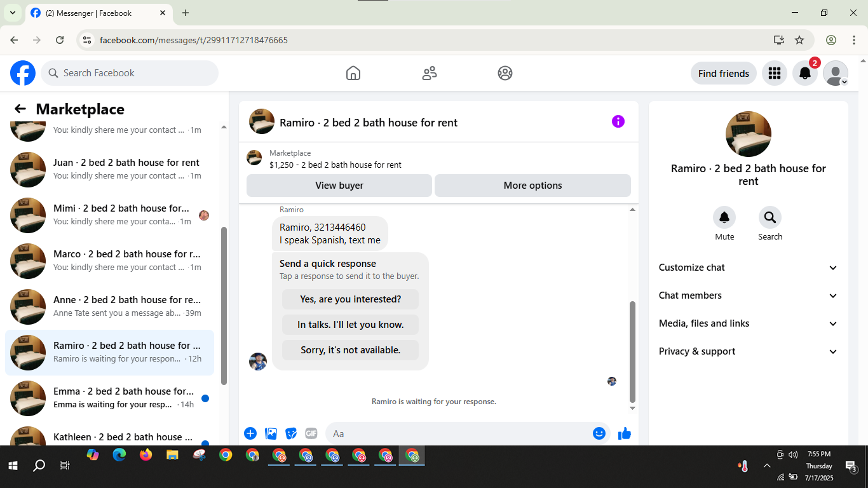Image resolution: width=868 pixels, height=488 pixels.
Task: Send quick response "Sorry, it's not available."
Action: [x=351, y=350]
